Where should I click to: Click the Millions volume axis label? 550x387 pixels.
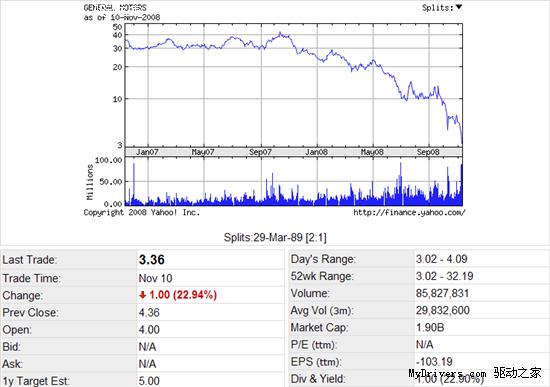(x=90, y=182)
